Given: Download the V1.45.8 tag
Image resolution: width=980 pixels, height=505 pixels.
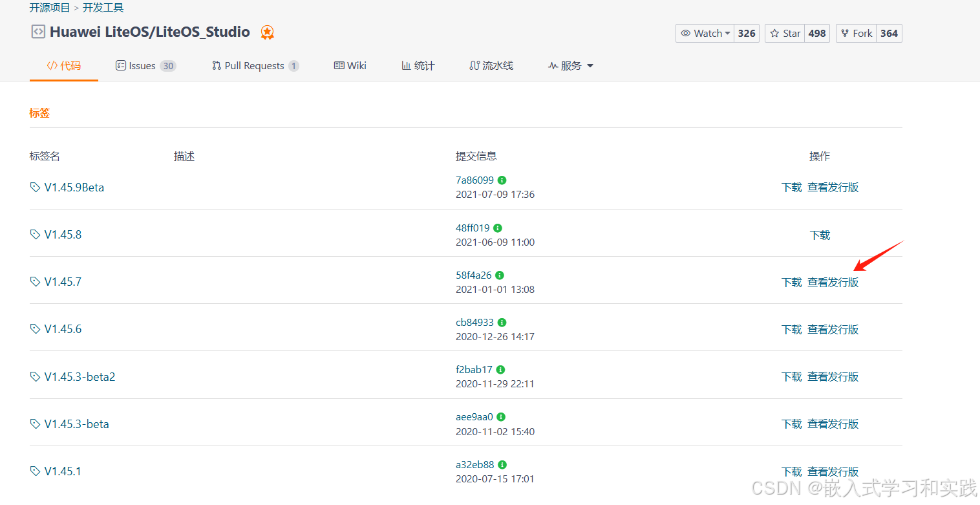Looking at the screenshot, I should pyautogui.click(x=820, y=235).
